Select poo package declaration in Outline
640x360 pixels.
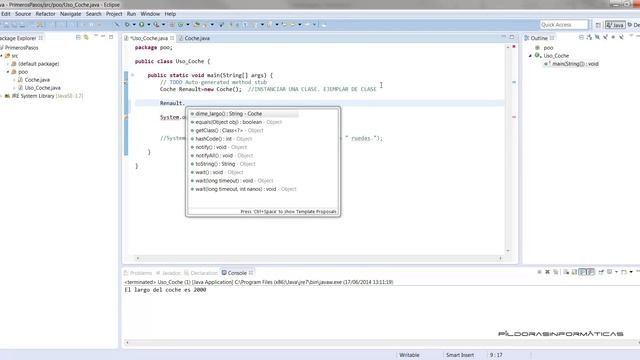click(544, 48)
